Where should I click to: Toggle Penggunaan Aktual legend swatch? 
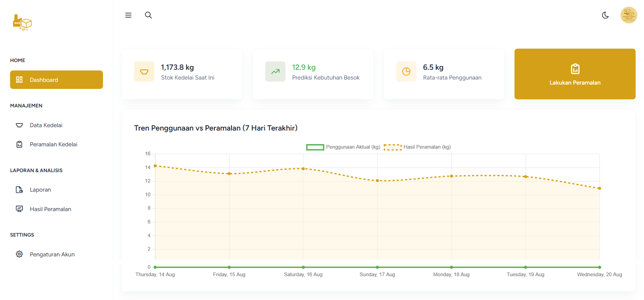(315, 147)
